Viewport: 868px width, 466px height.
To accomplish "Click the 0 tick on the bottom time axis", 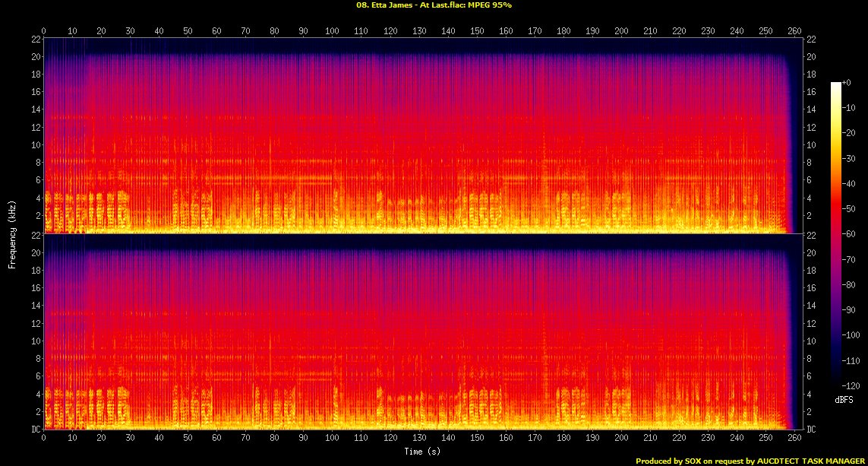I will (44, 439).
